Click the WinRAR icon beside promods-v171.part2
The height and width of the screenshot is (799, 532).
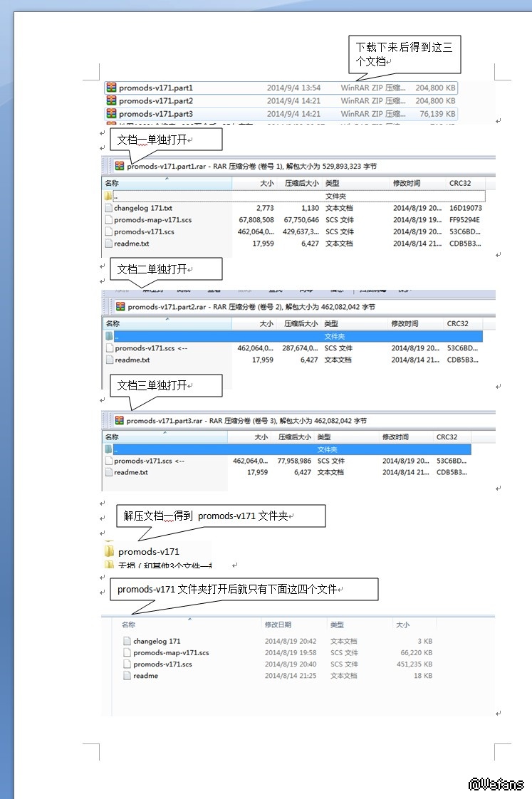pos(111,101)
